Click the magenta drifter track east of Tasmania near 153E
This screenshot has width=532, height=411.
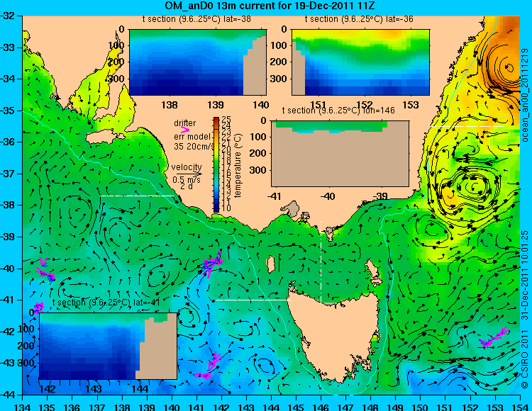point(494,338)
